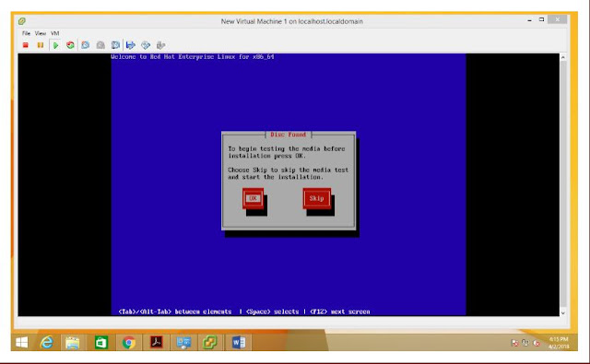Click the green VMware icon in title bar
Image resolution: width=590 pixels, height=364 pixels.
pyautogui.click(x=22, y=21)
